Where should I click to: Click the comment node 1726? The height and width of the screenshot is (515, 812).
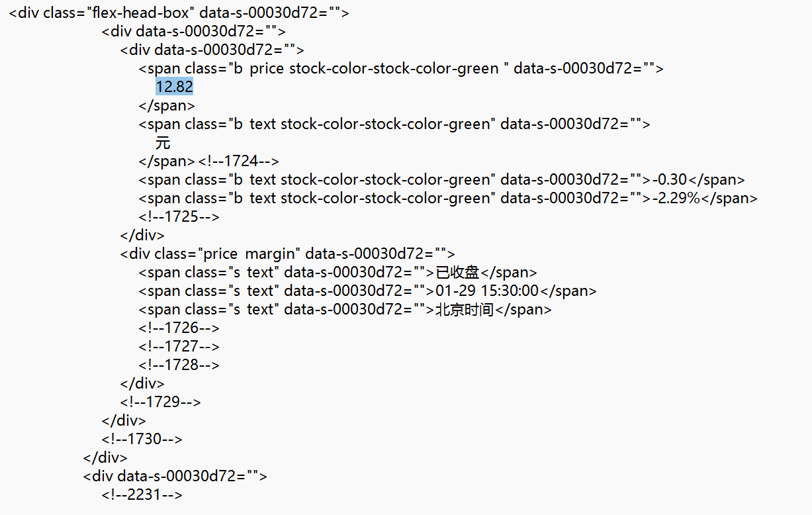point(179,328)
